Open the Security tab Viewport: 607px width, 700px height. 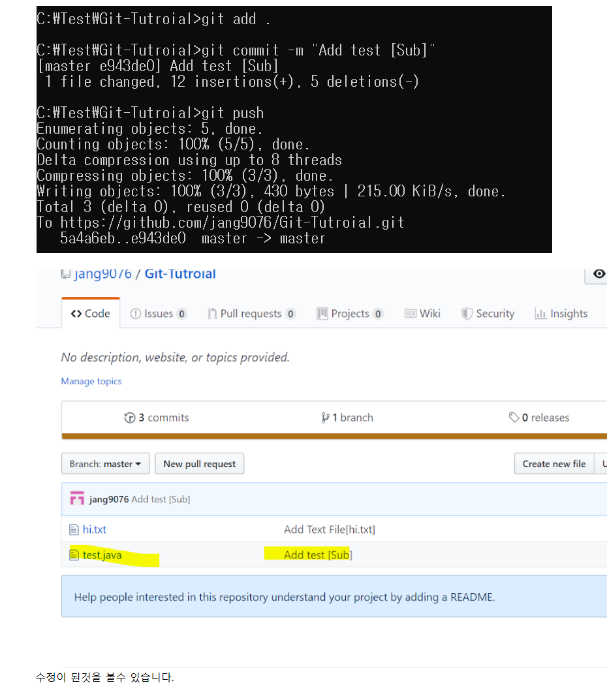[488, 314]
